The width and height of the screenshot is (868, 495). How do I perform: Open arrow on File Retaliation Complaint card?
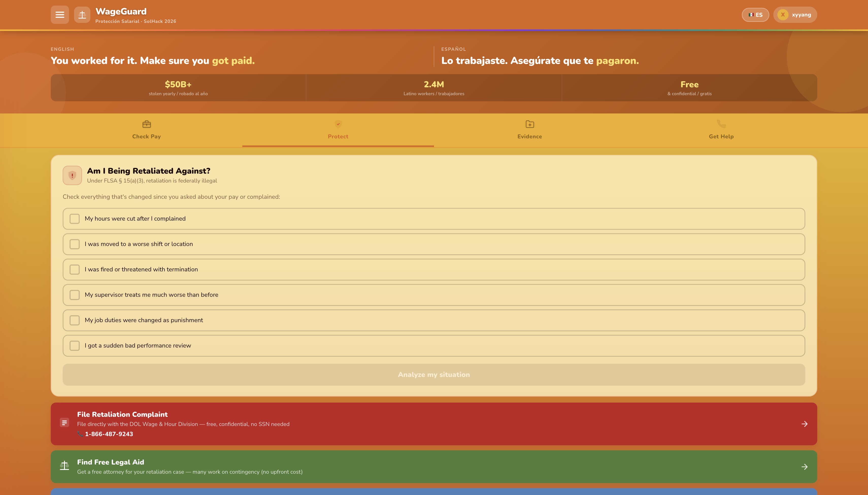(x=804, y=424)
